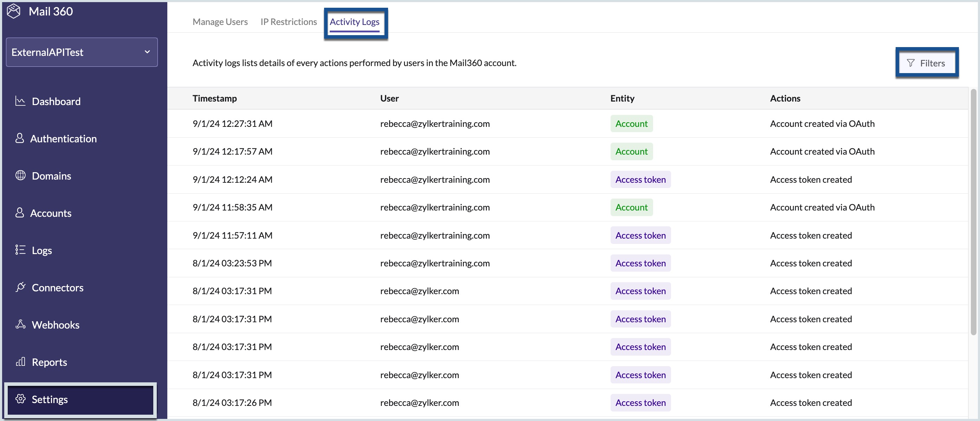Image resolution: width=980 pixels, height=421 pixels.
Task: Click Access token created in 03:17:26 row
Action: pos(811,403)
